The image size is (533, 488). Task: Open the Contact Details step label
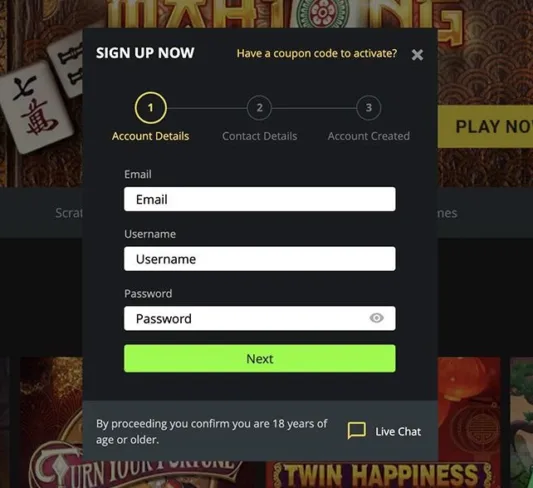tap(259, 136)
